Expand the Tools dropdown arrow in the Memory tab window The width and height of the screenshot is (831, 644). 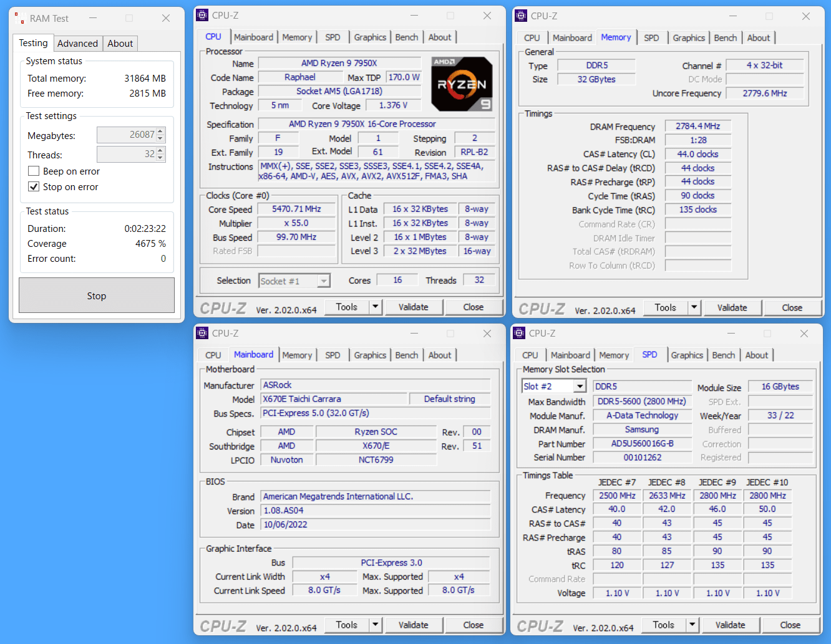pyautogui.click(x=694, y=307)
